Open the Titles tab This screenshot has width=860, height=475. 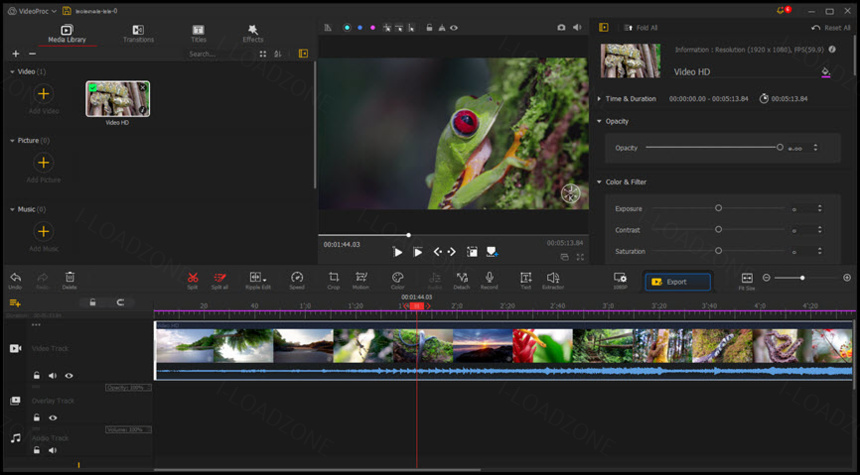pyautogui.click(x=199, y=34)
